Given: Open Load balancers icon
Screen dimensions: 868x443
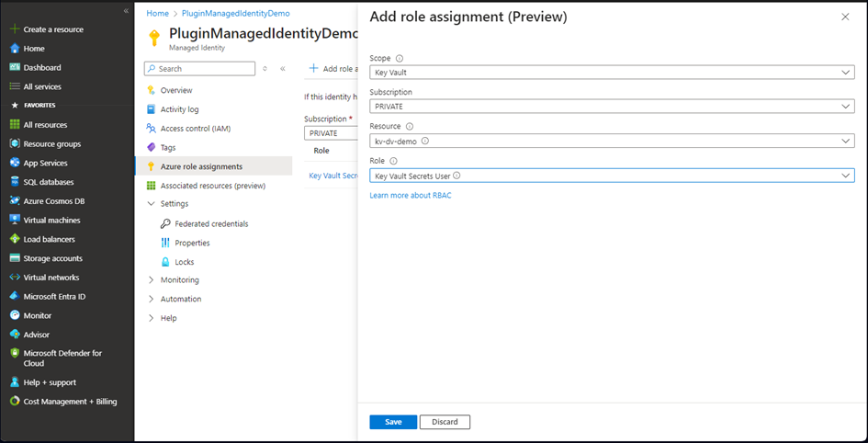Looking at the screenshot, I should tap(15, 239).
